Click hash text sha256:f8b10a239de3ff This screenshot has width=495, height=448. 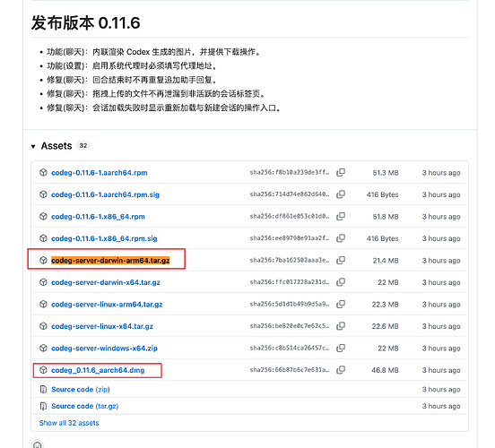290,172
